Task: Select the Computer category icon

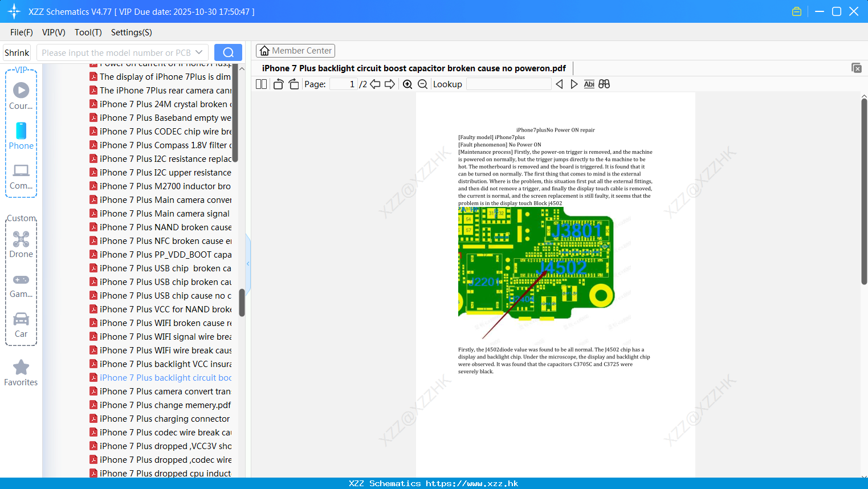Action: (x=21, y=176)
